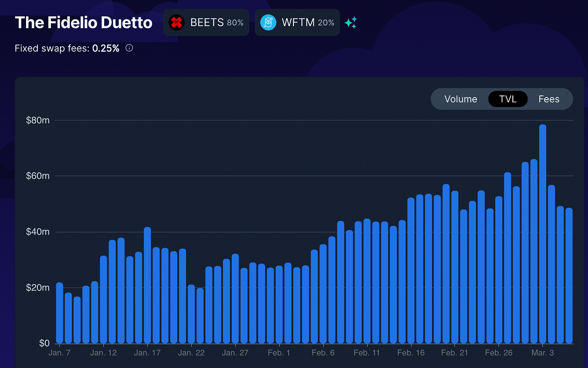
Task: Click the bar above Jan. 17 label
Action: (147, 285)
